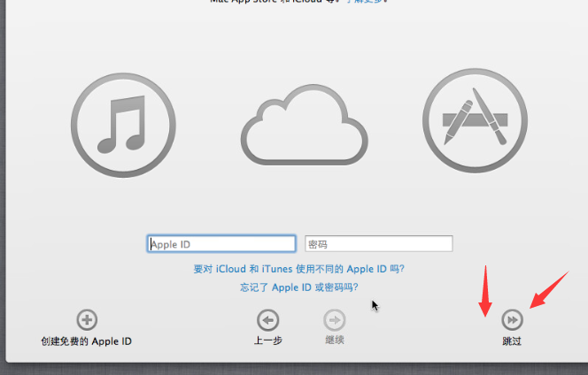Open the forgot Apple ID or password link

(299, 287)
